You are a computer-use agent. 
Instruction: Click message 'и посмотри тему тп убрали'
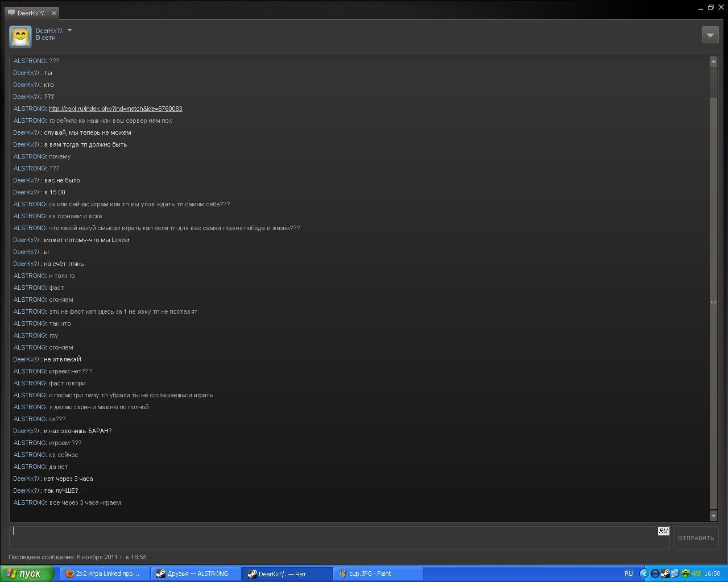131,395
